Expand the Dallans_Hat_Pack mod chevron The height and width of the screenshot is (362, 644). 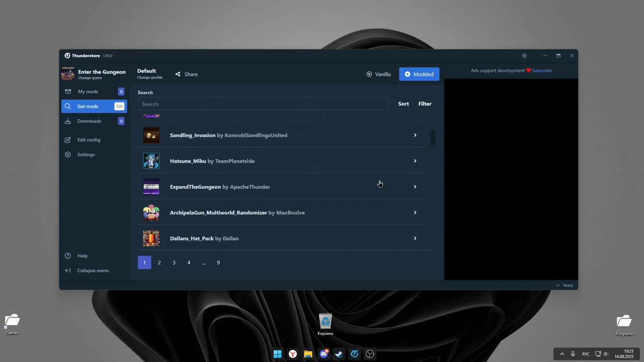point(415,238)
